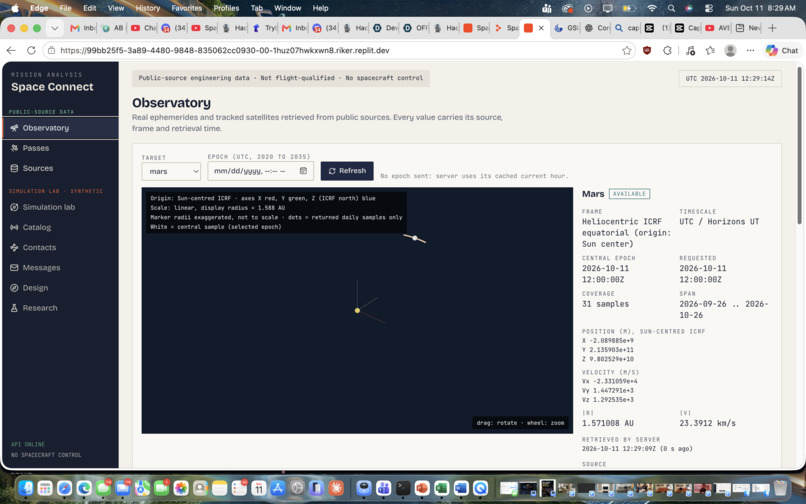
Task: Click the '1.571008 AU' distance value
Action: [608, 423]
